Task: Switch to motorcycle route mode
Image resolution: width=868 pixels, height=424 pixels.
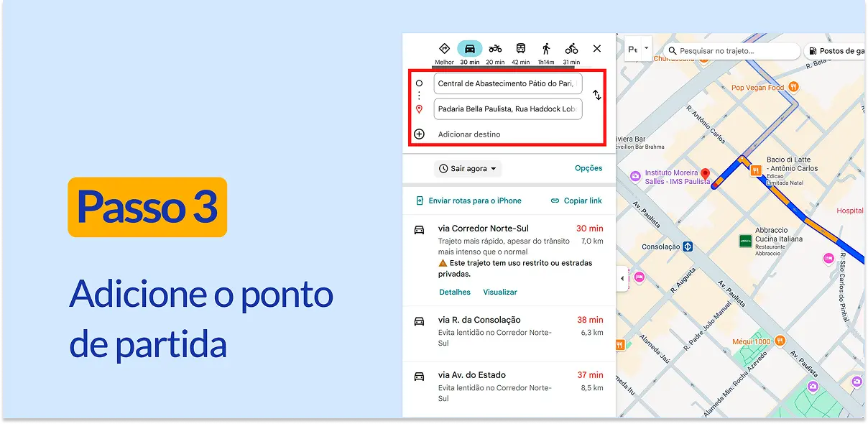Action: click(x=494, y=49)
